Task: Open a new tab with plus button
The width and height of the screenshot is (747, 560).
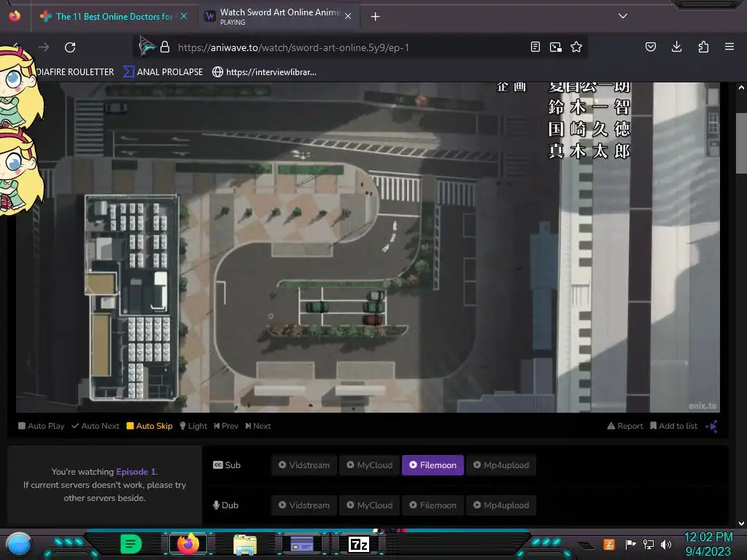Action: point(376,17)
